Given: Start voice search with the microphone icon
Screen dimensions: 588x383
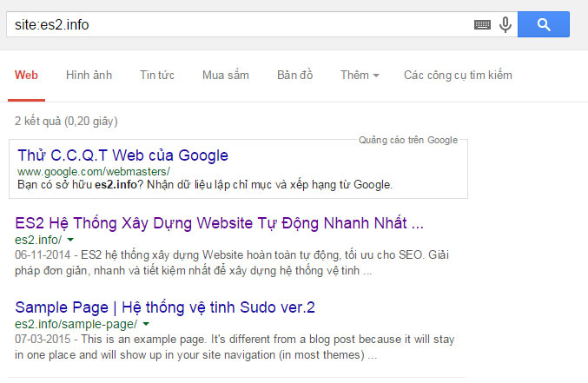Looking at the screenshot, I should coord(505,25).
